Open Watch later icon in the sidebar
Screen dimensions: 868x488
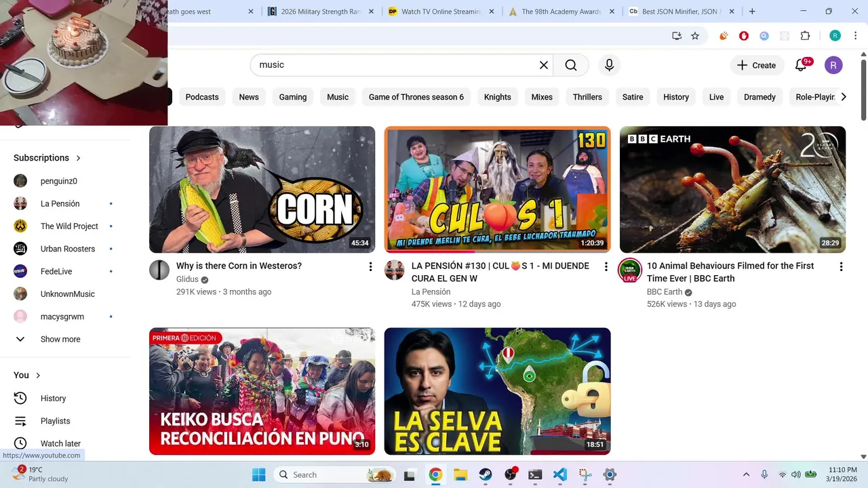(20, 443)
